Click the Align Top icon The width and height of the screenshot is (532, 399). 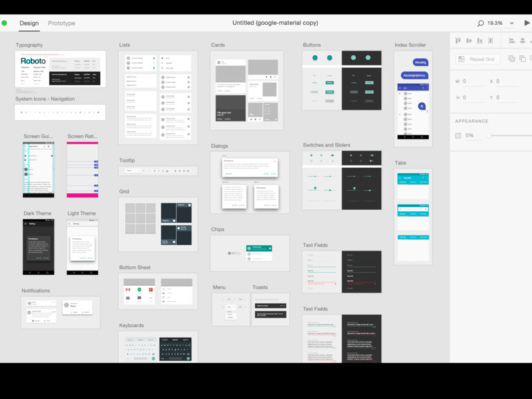(458, 41)
